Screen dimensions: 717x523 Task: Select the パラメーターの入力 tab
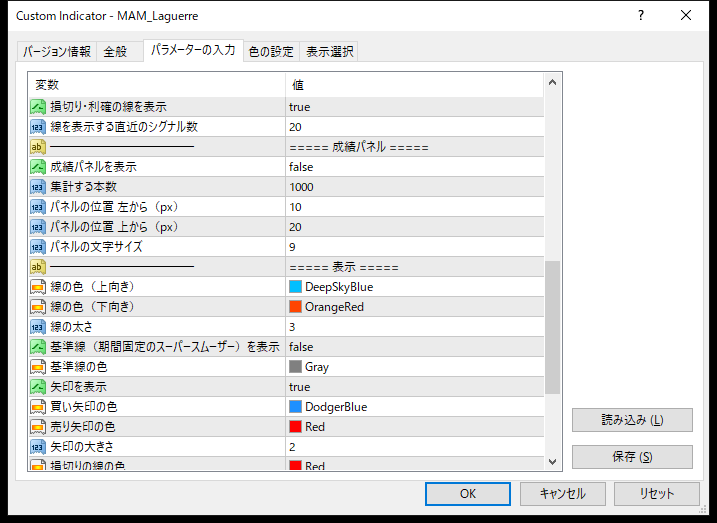point(193,50)
